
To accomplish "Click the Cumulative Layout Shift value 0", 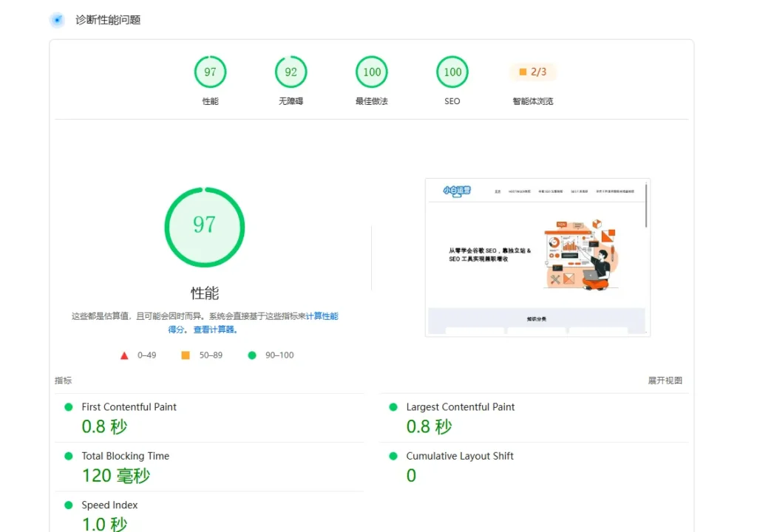I will (411, 476).
